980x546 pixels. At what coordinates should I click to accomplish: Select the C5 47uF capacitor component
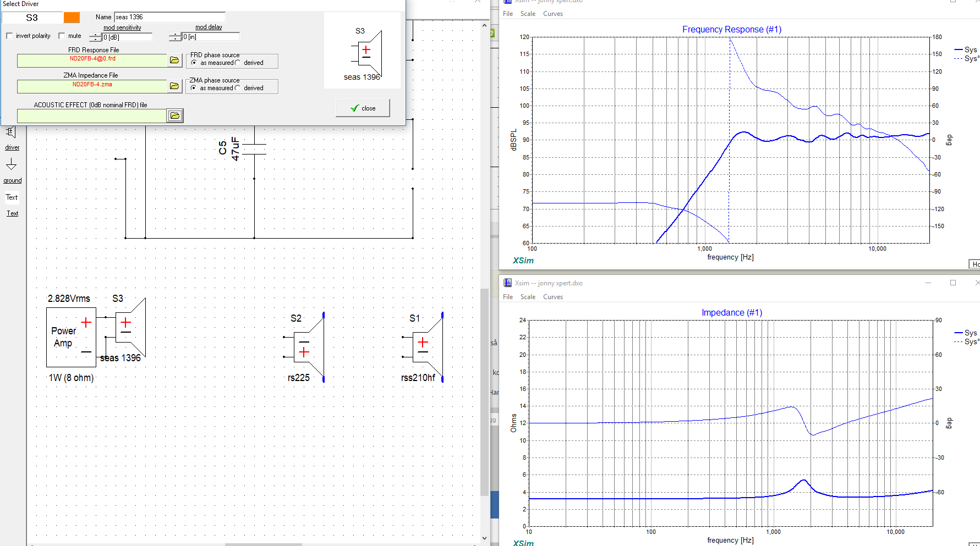(254, 149)
